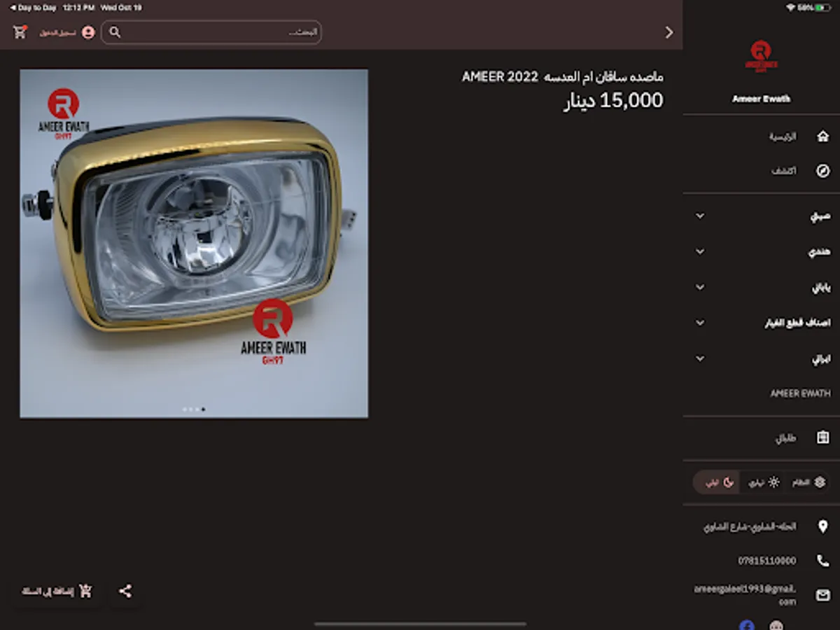Click the تسجيل الدخول login link
Viewport: 840px width, 630px height.
pos(57,33)
